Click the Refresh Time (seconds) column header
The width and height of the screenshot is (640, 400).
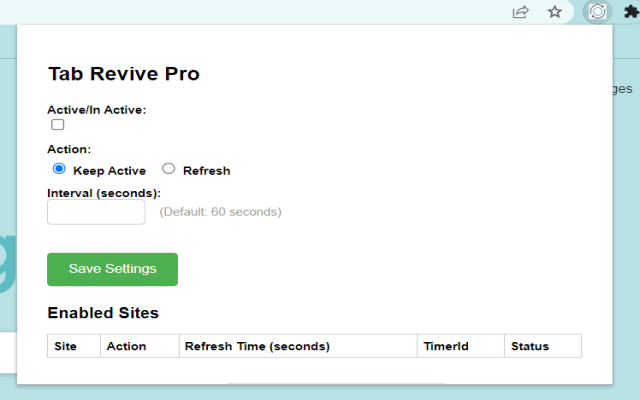(298, 346)
